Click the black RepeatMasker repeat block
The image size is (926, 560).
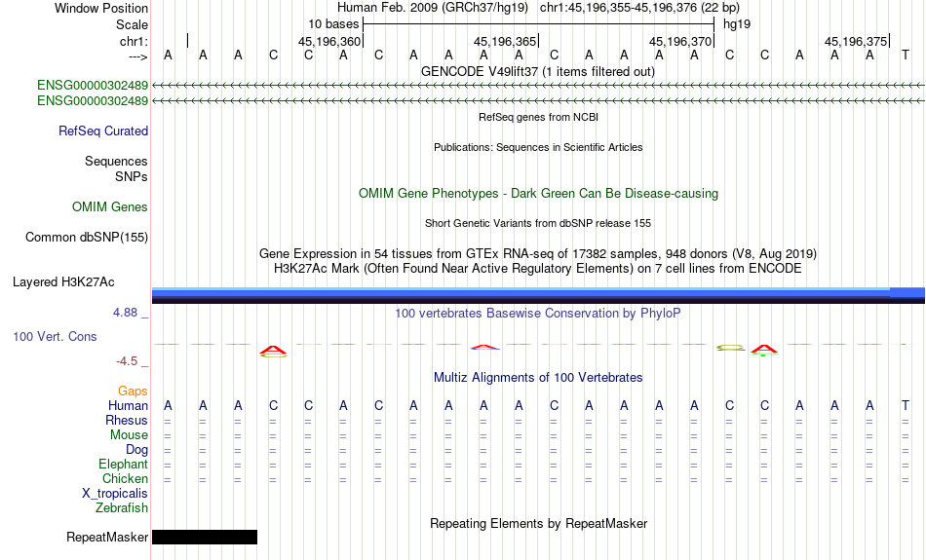tap(205, 537)
